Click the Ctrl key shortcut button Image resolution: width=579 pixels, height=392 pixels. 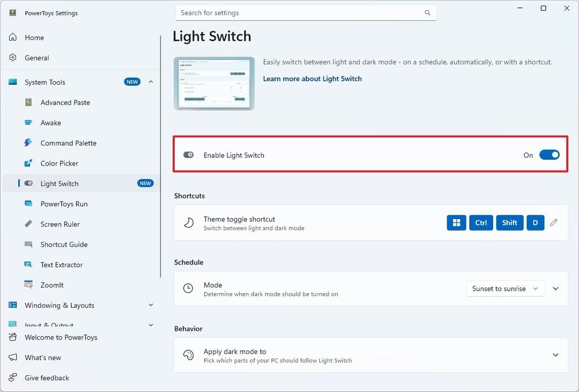481,223
